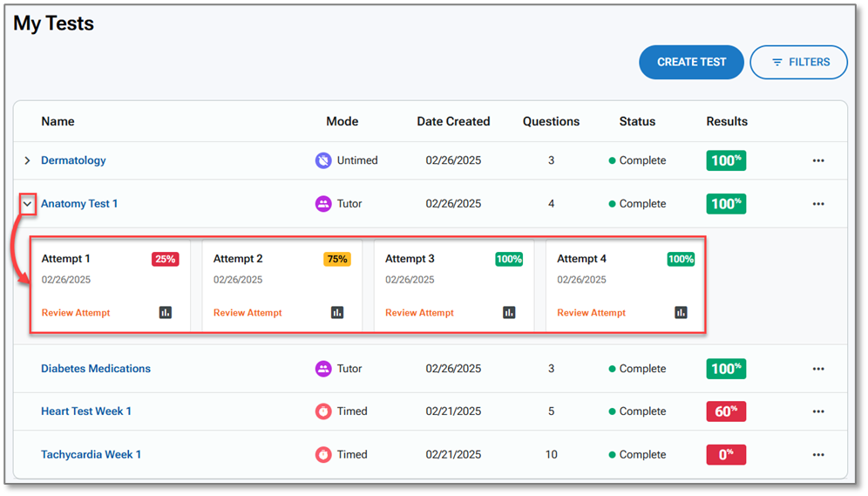Open statistics icon for Attempt 3

pos(509,312)
